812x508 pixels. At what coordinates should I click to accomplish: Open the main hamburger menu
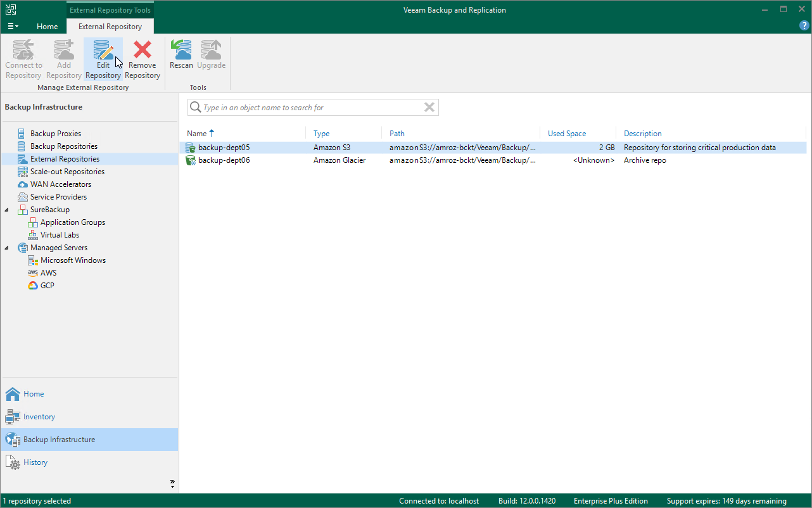tap(13, 26)
